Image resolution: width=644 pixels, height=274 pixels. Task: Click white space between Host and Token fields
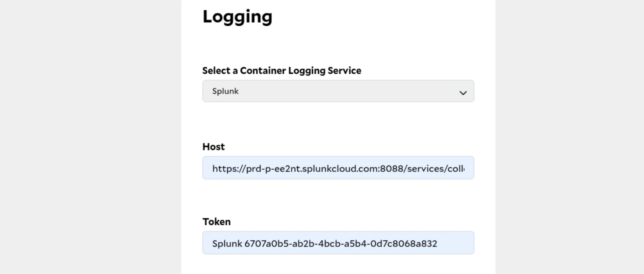[x=338, y=198]
